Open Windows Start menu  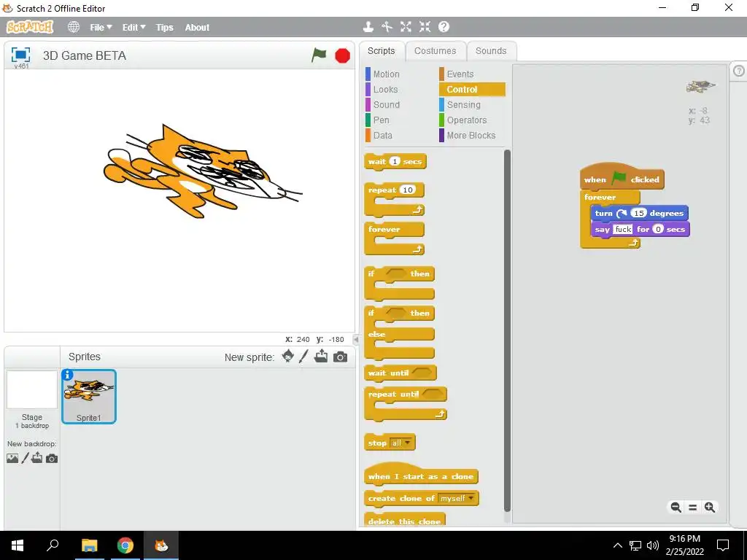pos(18,545)
